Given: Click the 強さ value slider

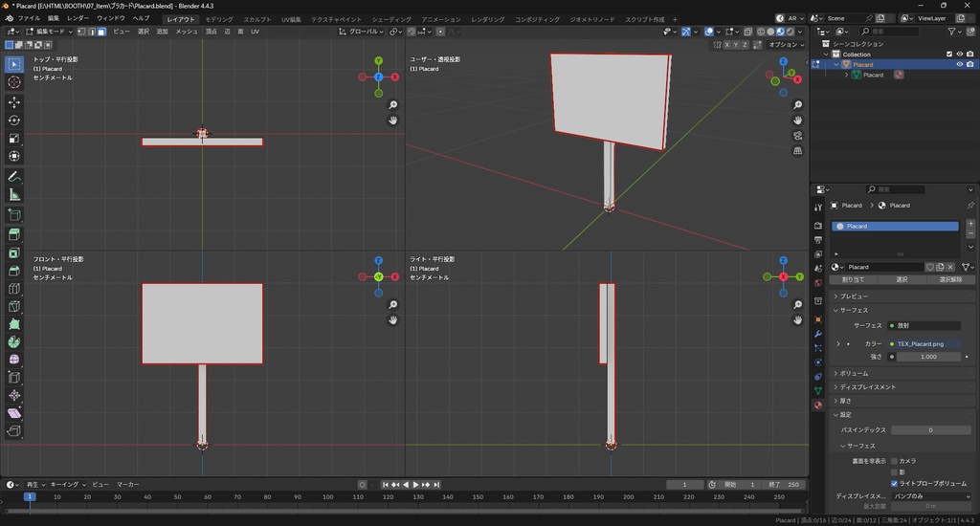Looking at the screenshot, I should (927, 357).
